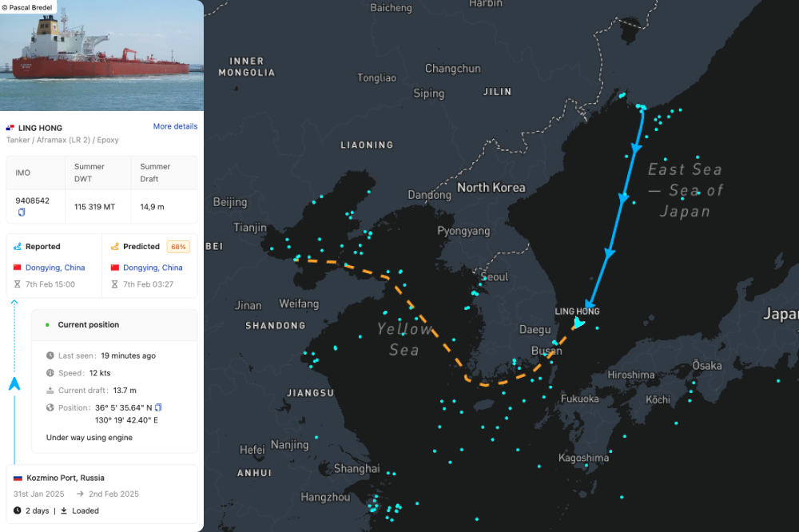Click the 68% prediction confidence badge

pos(177,247)
